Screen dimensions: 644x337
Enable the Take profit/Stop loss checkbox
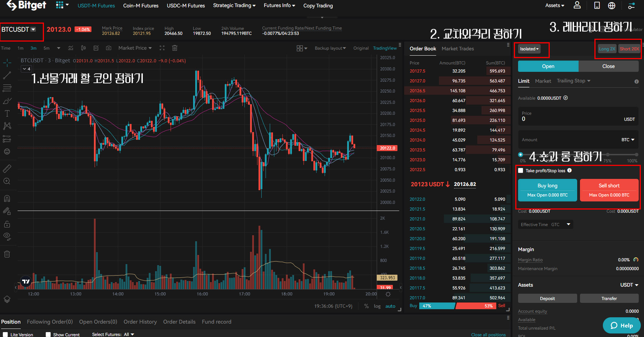point(521,170)
